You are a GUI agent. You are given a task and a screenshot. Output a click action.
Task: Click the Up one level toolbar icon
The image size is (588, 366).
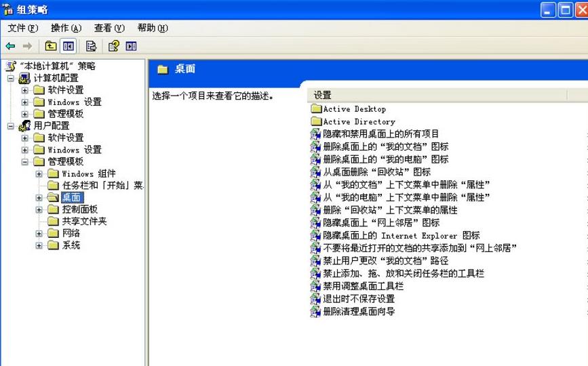[x=51, y=46]
